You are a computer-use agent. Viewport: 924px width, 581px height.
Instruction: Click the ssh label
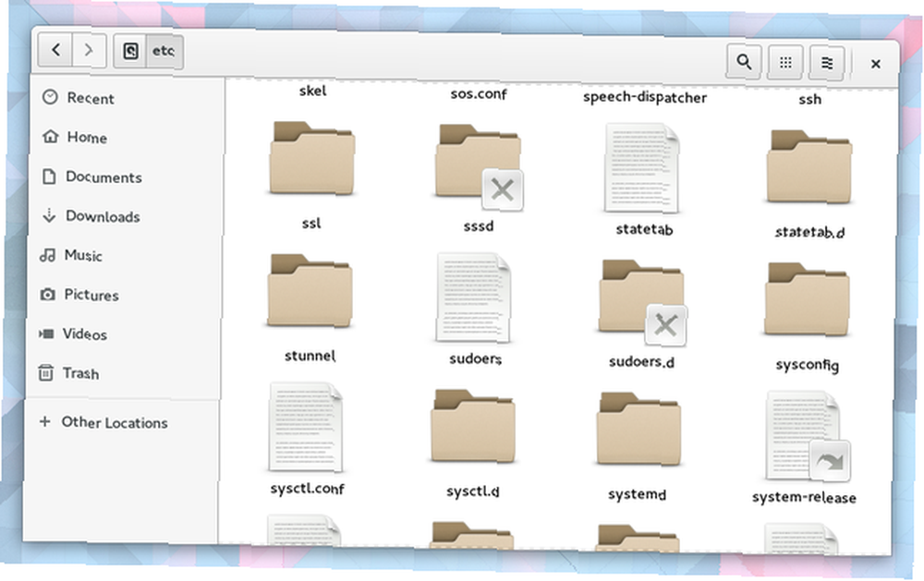click(x=810, y=100)
